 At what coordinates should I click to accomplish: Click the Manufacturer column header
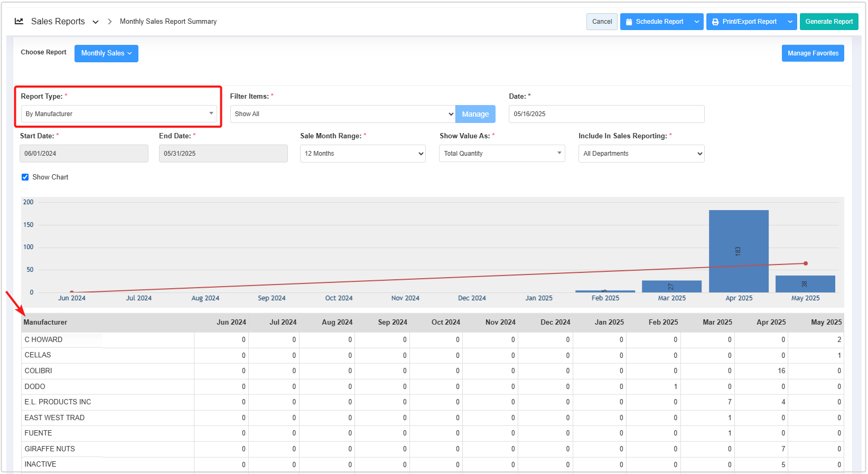[x=45, y=322]
